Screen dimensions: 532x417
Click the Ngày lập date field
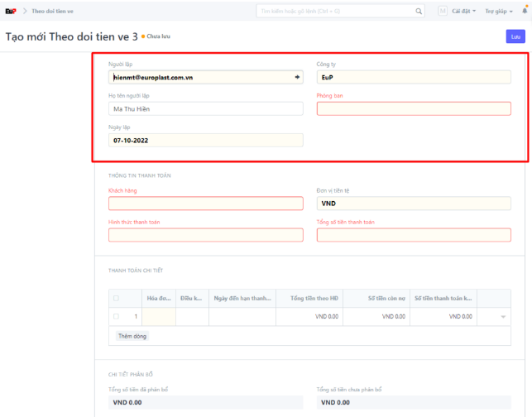(206, 140)
